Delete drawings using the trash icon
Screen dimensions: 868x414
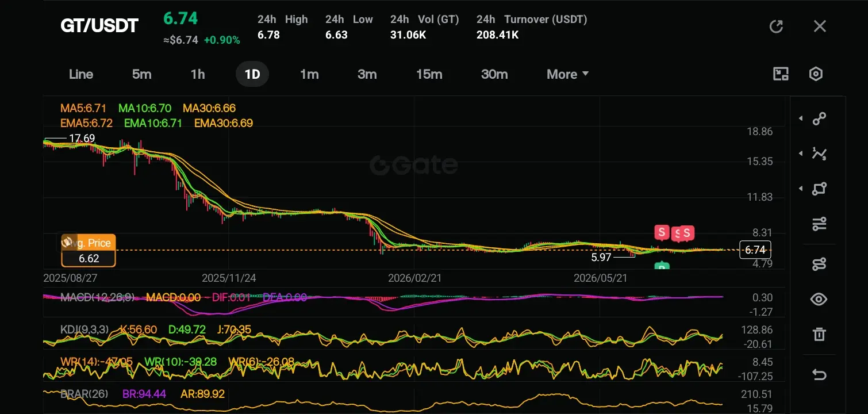[x=819, y=334]
